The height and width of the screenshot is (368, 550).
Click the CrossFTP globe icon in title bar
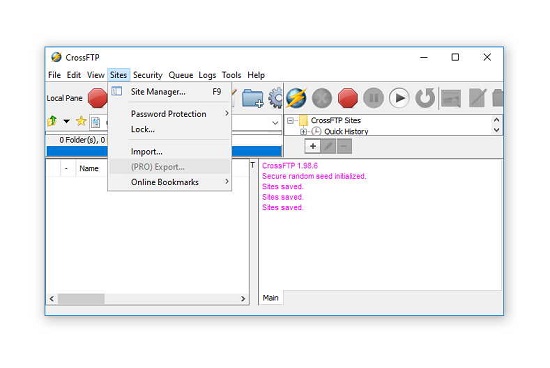(x=56, y=57)
